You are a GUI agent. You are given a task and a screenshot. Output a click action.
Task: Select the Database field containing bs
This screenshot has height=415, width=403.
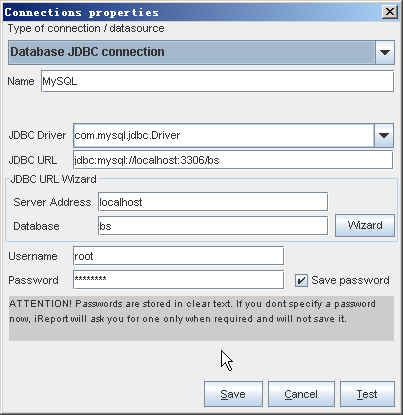213,226
